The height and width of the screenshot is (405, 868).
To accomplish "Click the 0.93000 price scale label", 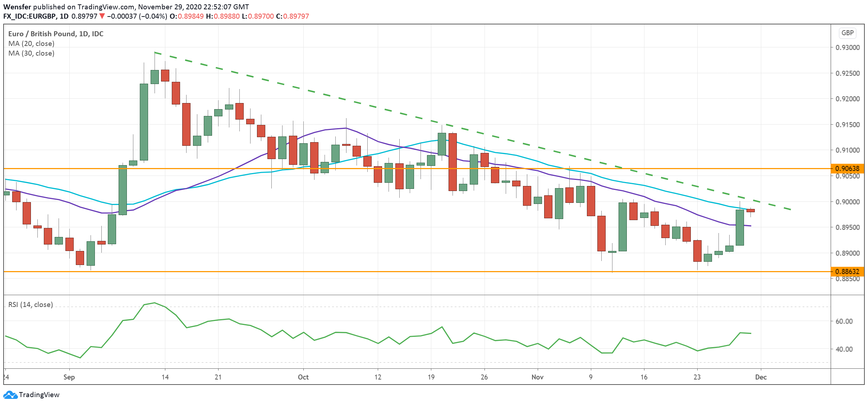I will pos(847,47).
